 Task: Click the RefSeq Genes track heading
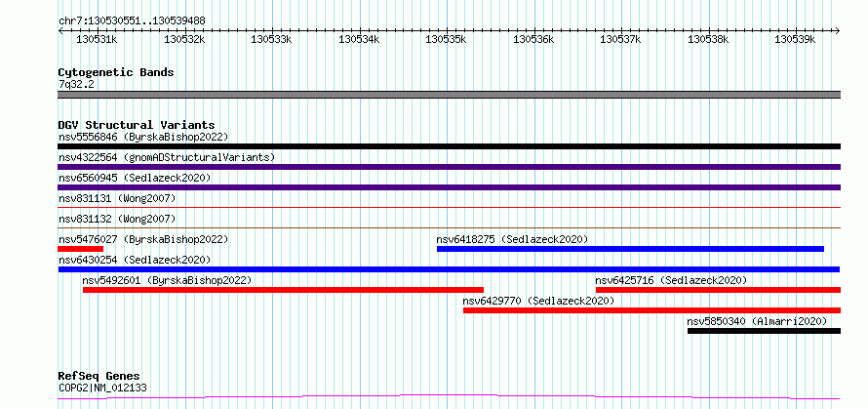99,377
